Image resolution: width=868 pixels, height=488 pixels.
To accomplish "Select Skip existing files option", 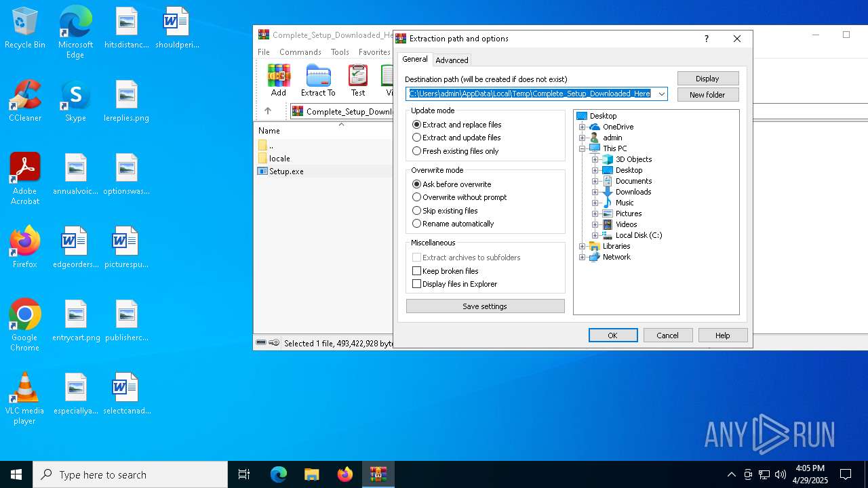I will [x=446, y=211].
